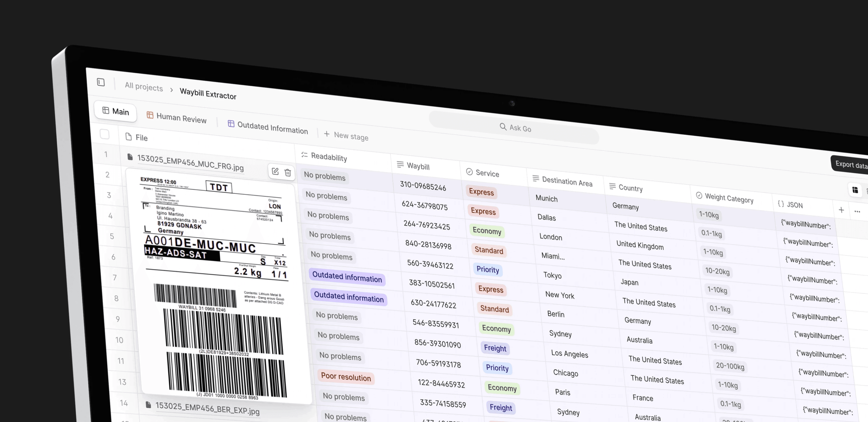
Task: Select the France country cell
Action: (642, 398)
